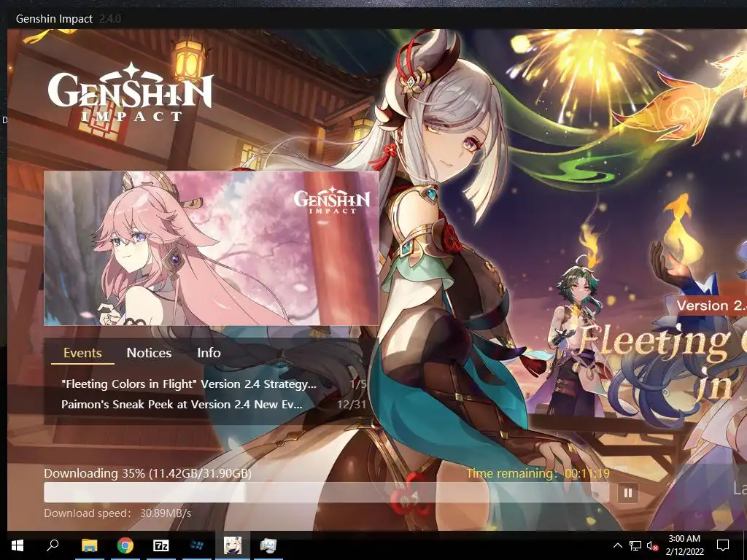Image resolution: width=747 pixels, height=560 pixels.
Task: Show hidden system tray icons
Action: pyautogui.click(x=617, y=545)
